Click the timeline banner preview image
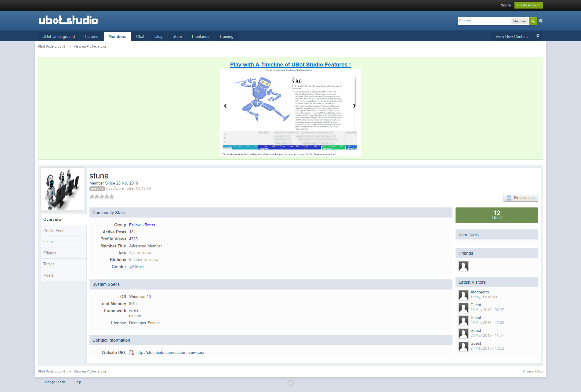This screenshot has height=392, width=581. 290,113
